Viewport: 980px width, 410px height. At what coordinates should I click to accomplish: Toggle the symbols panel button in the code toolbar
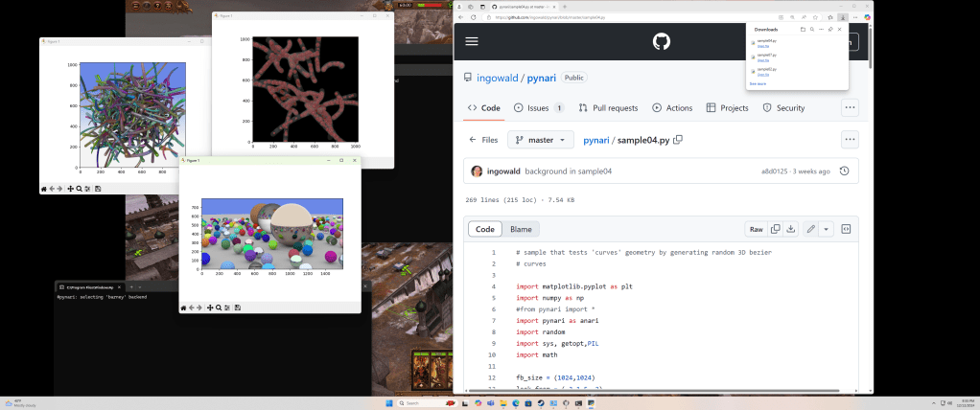click(x=847, y=229)
